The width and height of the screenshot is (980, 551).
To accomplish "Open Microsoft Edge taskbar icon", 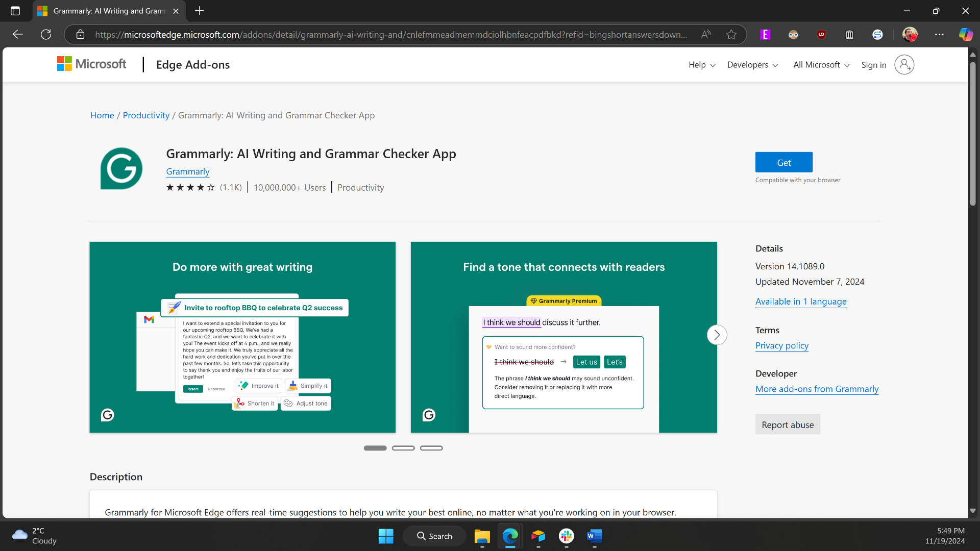I will pyautogui.click(x=510, y=536).
